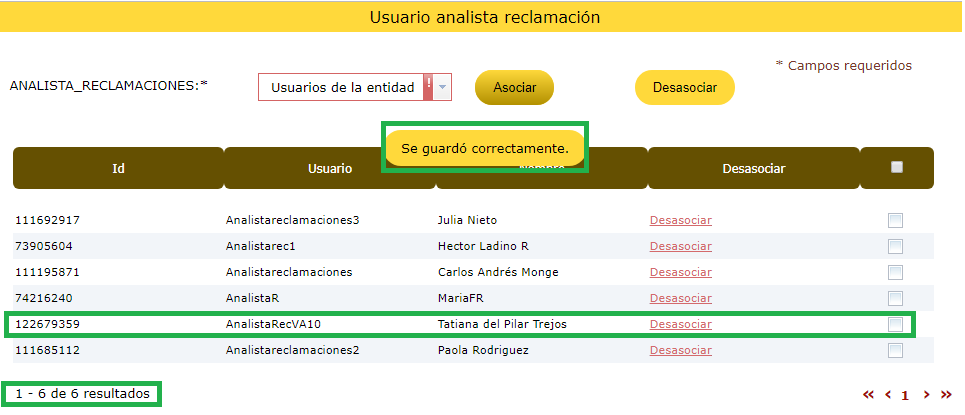Tick the checkbox for Paola Rodriguez

[896, 350]
